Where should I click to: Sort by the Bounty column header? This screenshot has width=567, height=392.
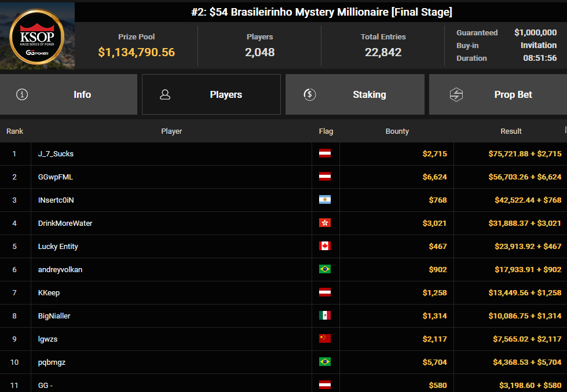[x=397, y=131]
